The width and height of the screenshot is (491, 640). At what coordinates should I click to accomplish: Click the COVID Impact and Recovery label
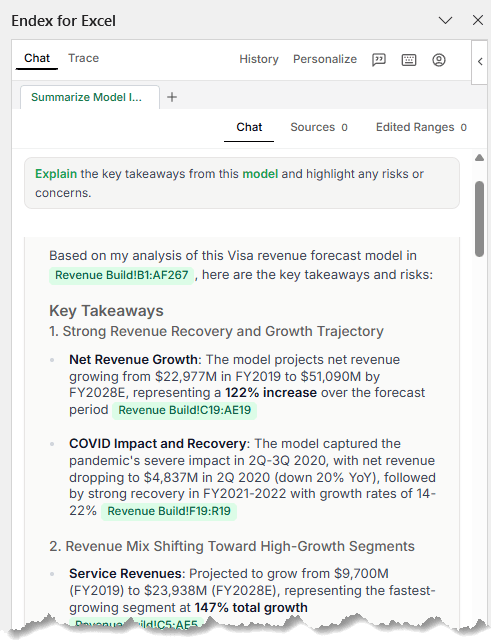tap(158, 444)
